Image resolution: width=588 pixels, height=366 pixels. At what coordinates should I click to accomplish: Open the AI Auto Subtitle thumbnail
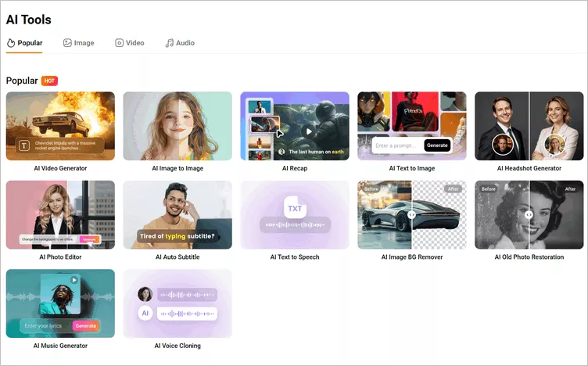click(x=177, y=215)
